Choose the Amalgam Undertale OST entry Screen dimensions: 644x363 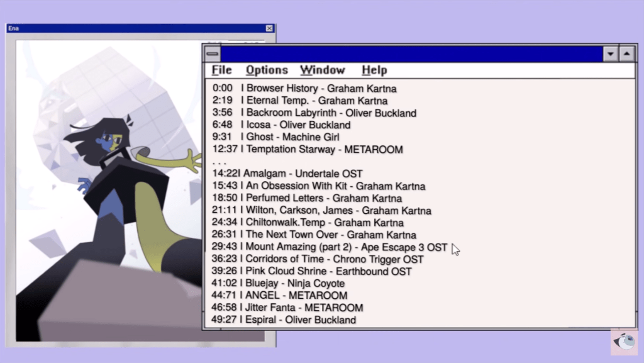tap(287, 174)
